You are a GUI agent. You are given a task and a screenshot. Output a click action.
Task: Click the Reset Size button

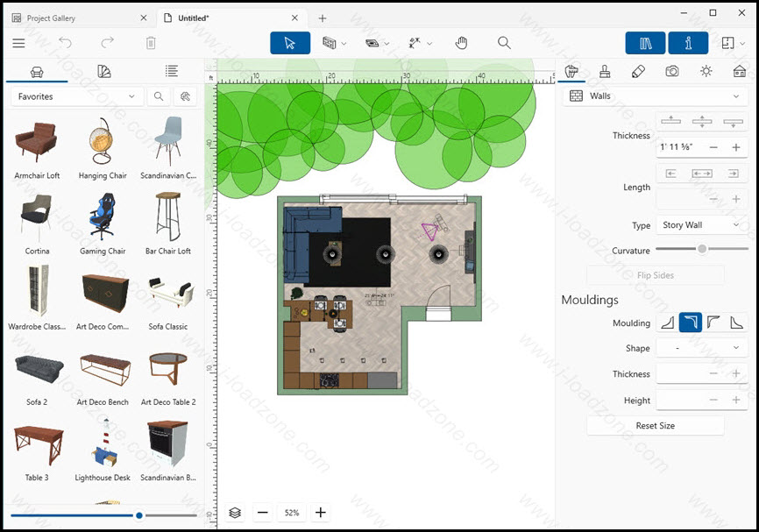click(x=656, y=425)
